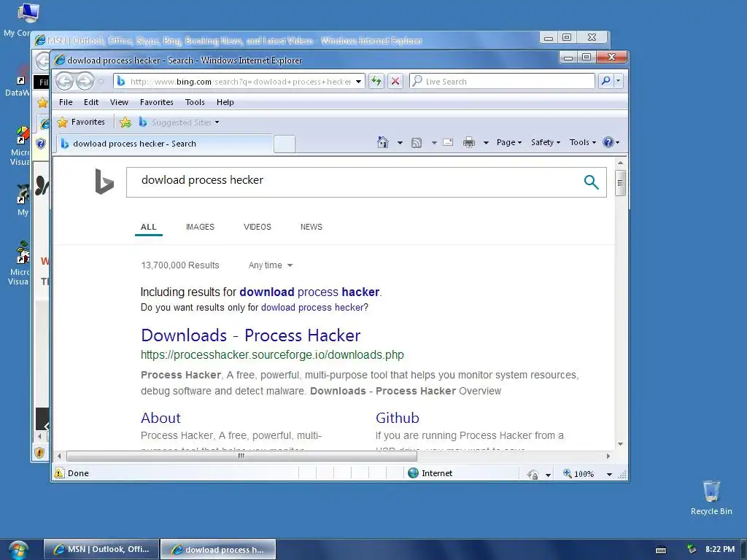Open the Suggested Sites dropdown
This screenshot has width=747, height=560.
217,122
